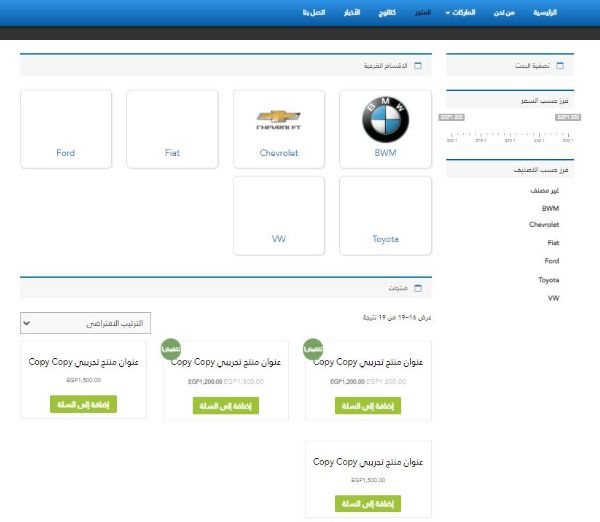Open the الأخبار news menu item
This screenshot has height=522, width=600.
click(x=352, y=13)
